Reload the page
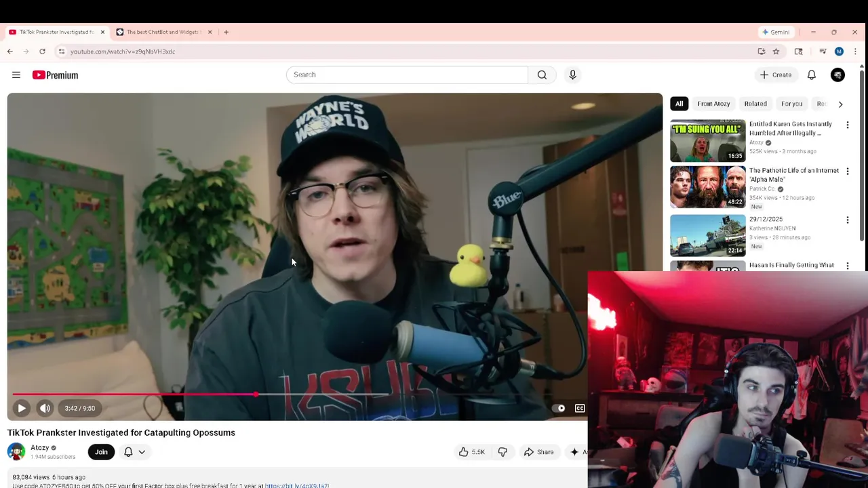Screen dimensions: 868x488 pyautogui.click(x=42, y=52)
